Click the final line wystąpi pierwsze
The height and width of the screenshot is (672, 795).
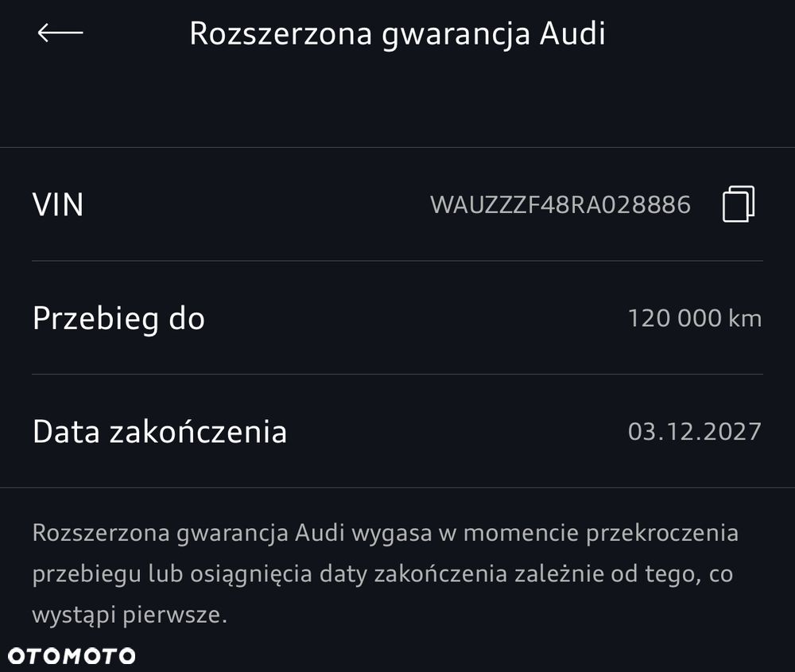click(130, 616)
